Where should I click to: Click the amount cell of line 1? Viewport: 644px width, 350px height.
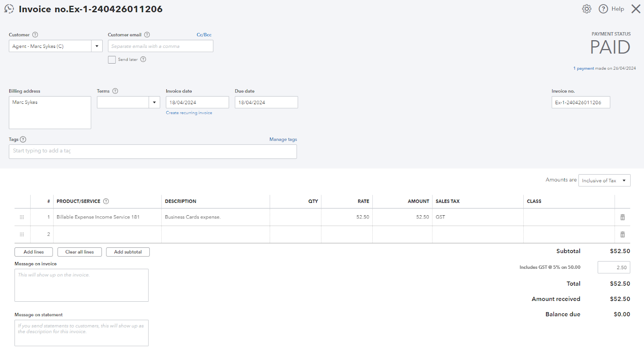tap(402, 217)
